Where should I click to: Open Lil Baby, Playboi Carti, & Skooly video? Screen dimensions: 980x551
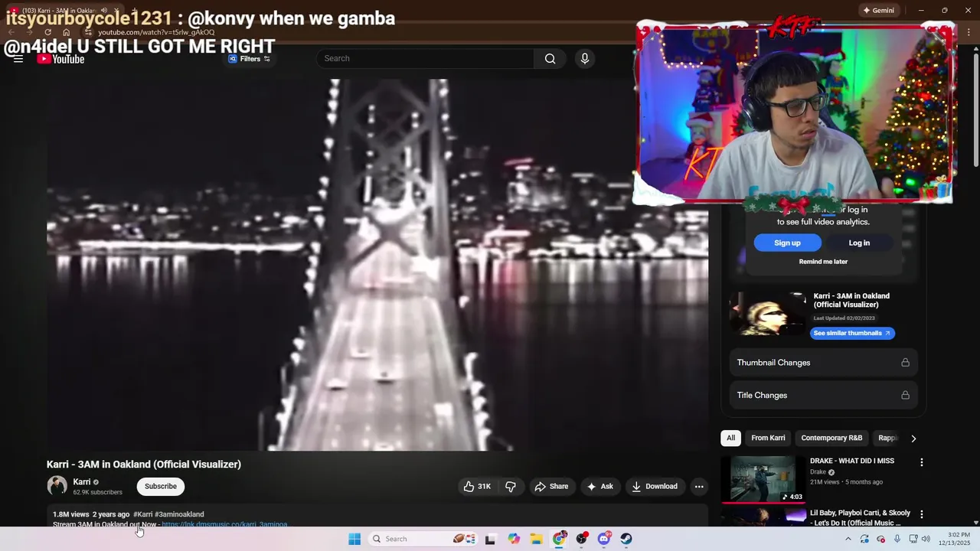[860, 517]
